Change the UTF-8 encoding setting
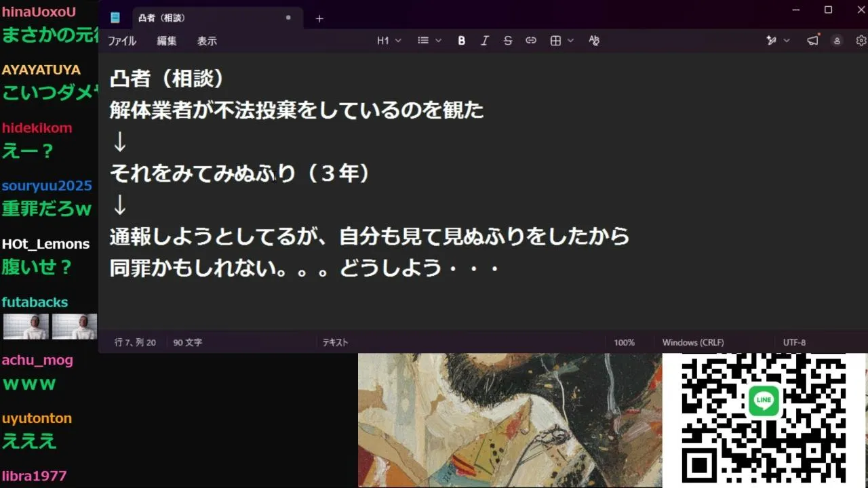 tap(794, 342)
